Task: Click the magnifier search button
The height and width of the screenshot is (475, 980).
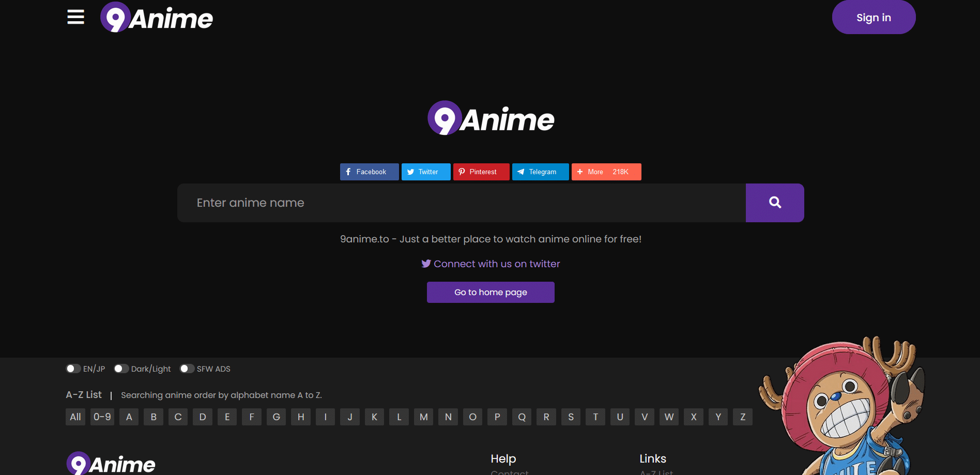Action: (x=775, y=203)
